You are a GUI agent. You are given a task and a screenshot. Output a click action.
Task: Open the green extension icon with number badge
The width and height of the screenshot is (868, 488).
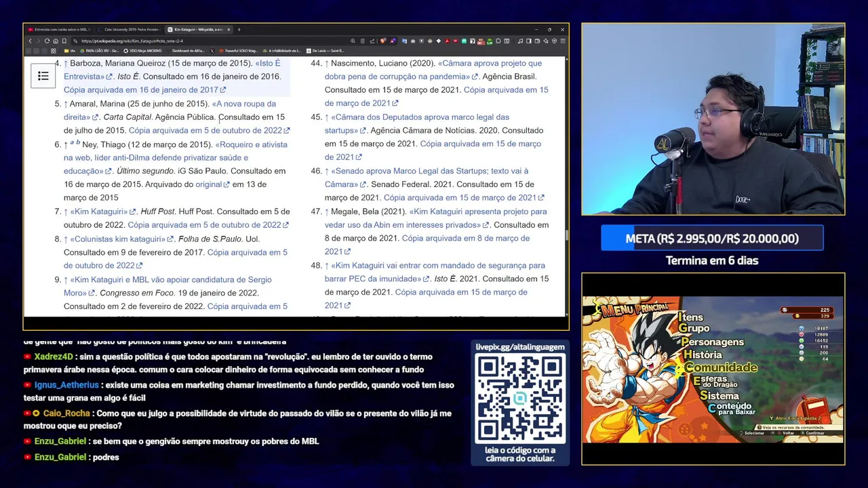[490, 41]
